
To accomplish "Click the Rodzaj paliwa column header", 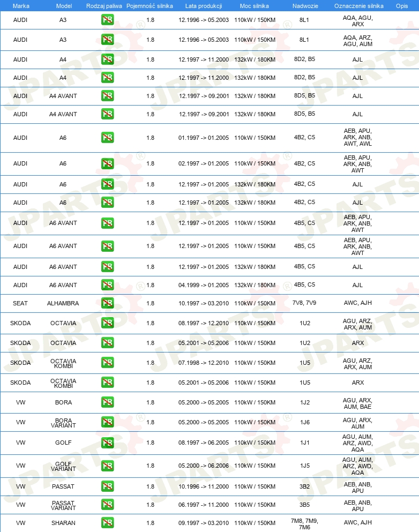I will pyautogui.click(x=104, y=6).
